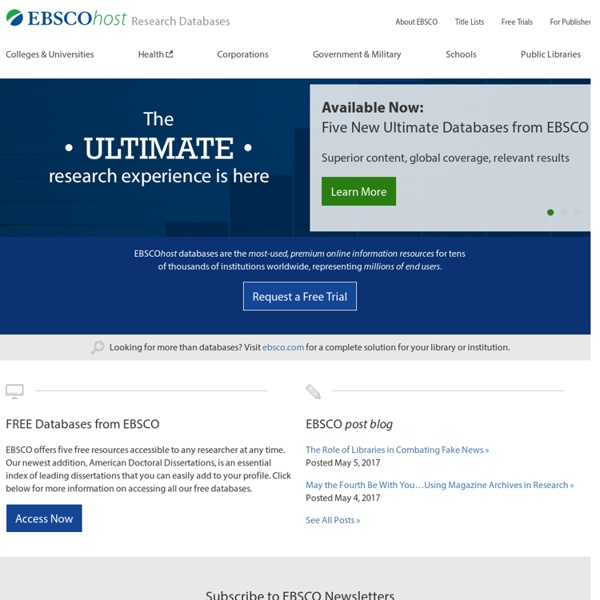Open Role of Libraries in Combating Fake News post
The width and height of the screenshot is (600, 600).
[x=397, y=450]
